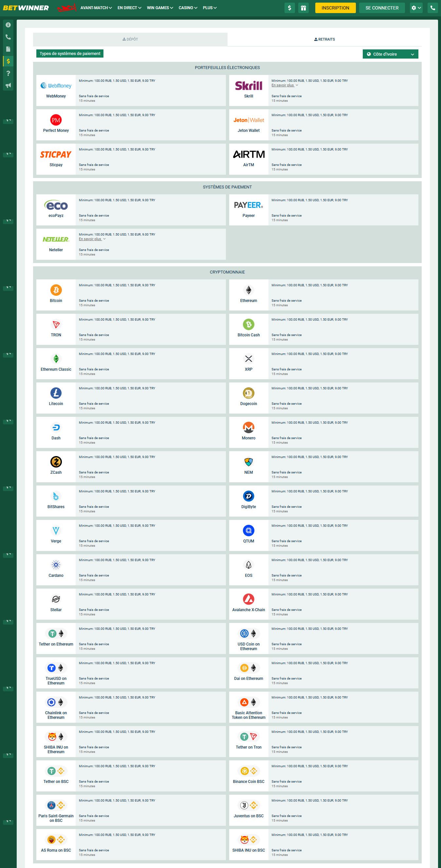Pick the Skrill e-wallet logo

tap(248, 86)
